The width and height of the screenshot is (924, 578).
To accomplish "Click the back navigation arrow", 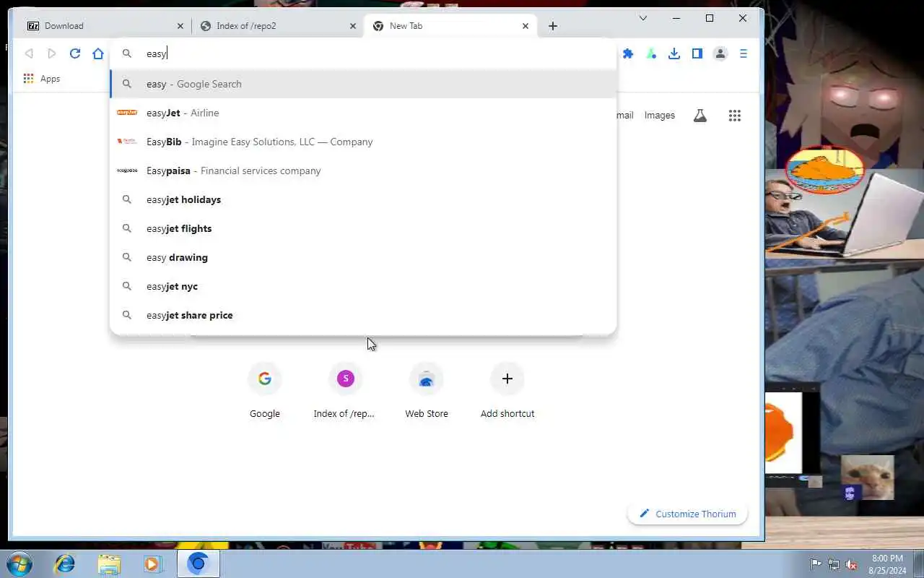I will coord(29,53).
